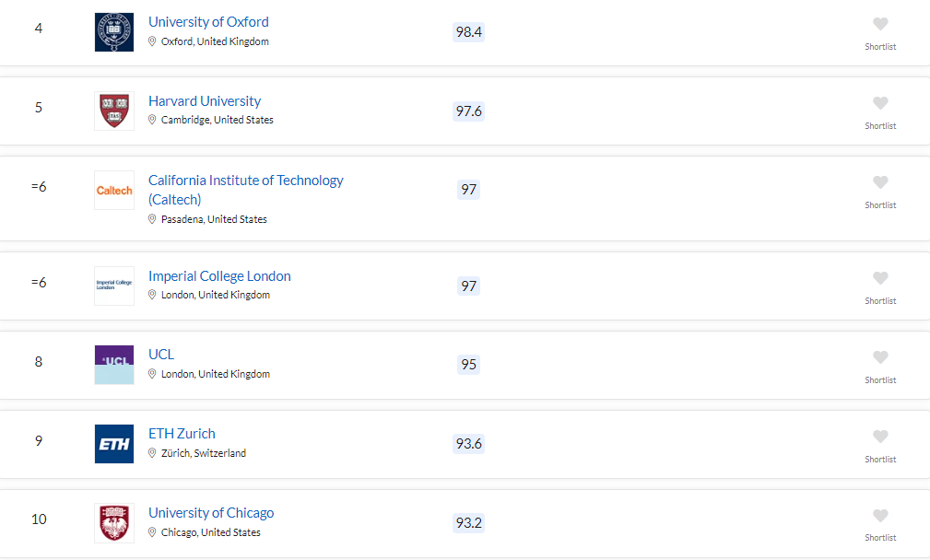The image size is (930, 560).
Task: Click the purple UCL logo
Action: [x=114, y=365]
